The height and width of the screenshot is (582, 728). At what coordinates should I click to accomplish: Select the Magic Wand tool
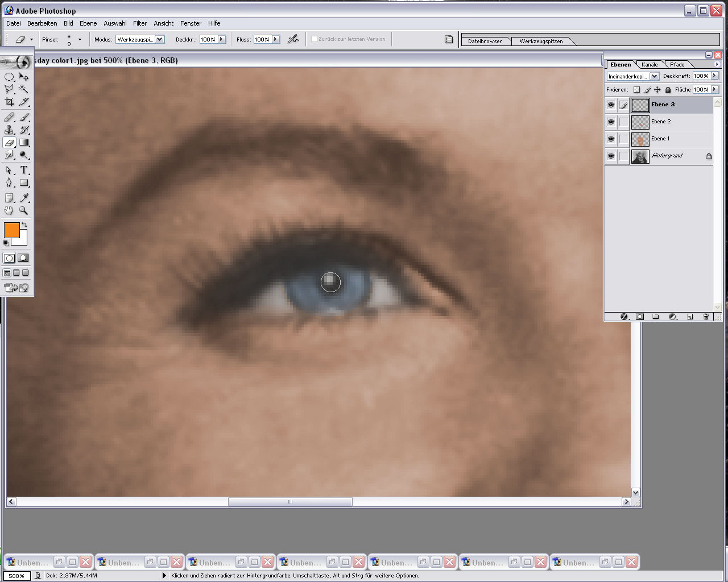pos(24,89)
